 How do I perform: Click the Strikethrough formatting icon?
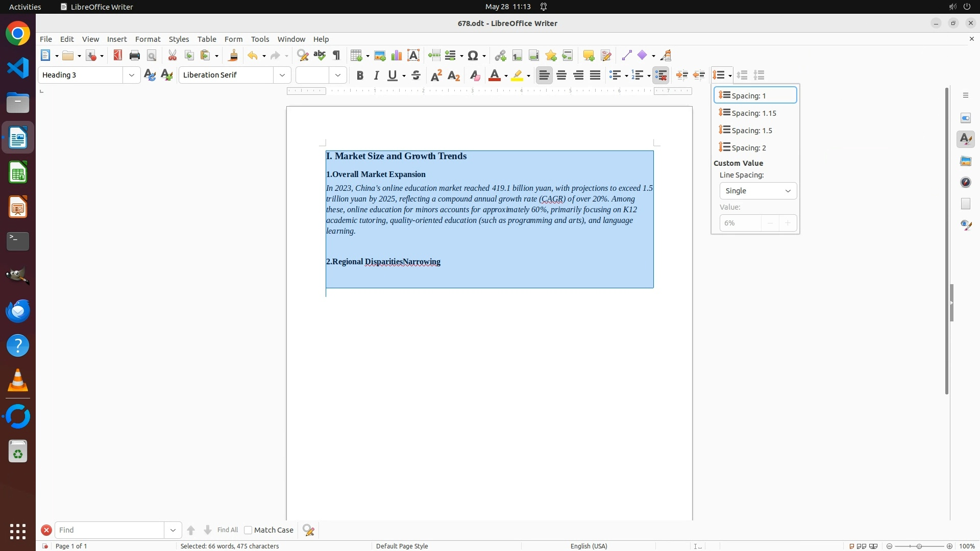[x=416, y=76]
